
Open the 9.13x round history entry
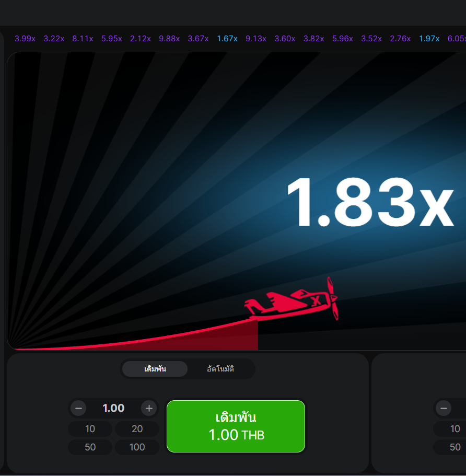[x=256, y=39]
